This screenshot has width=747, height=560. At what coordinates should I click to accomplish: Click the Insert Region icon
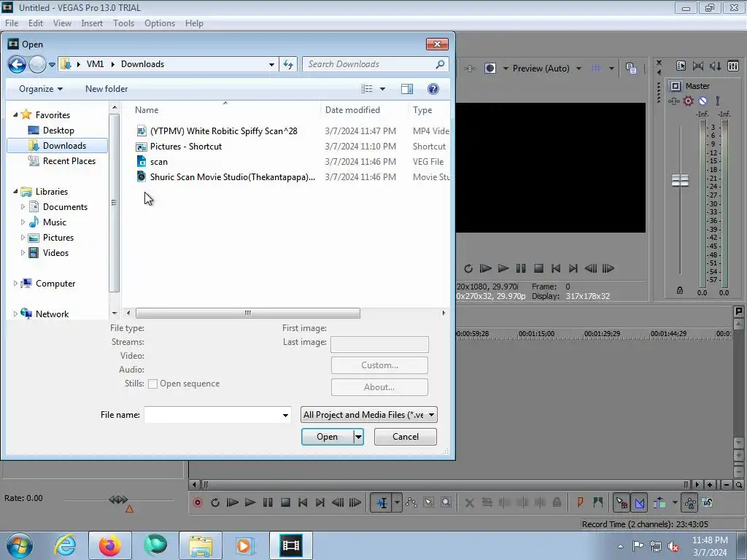point(598,502)
